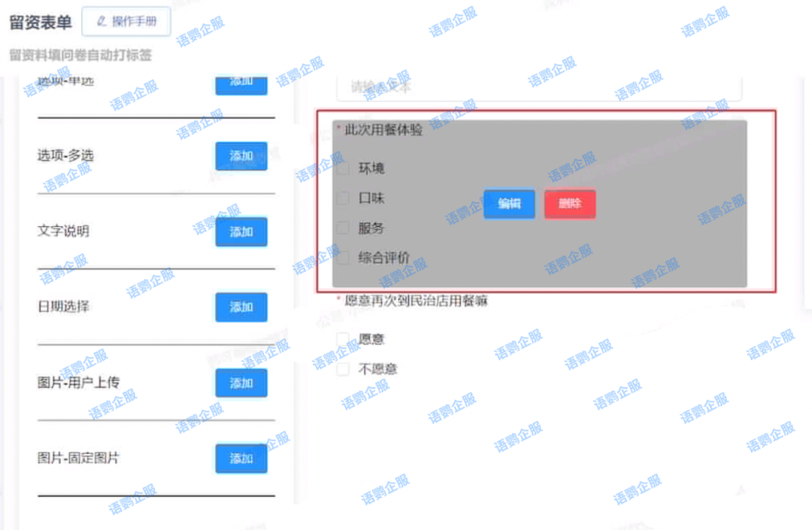Screen dimensions: 812x530
Task: Add a 日期选择 field
Action: pyautogui.click(x=241, y=307)
